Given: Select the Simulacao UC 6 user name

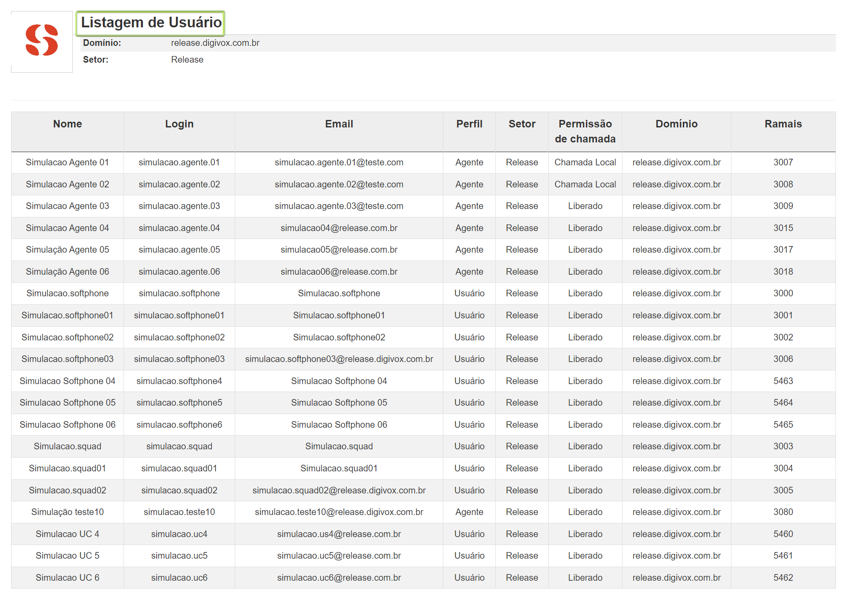Looking at the screenshot, I should pos(67,577).
